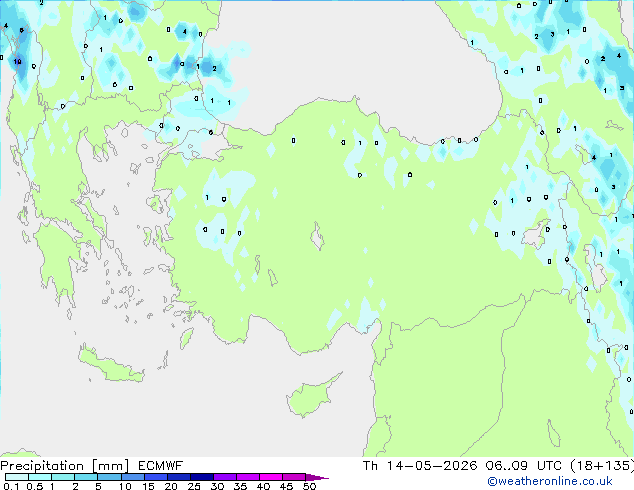Click the magenta 40 mm legend swatch

[x=271, y=477]
